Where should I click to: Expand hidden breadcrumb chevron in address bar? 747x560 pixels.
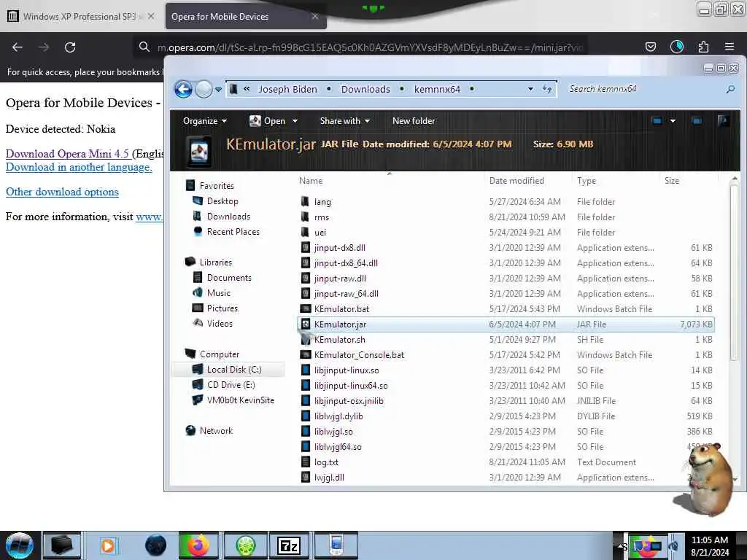coord(247,88)
